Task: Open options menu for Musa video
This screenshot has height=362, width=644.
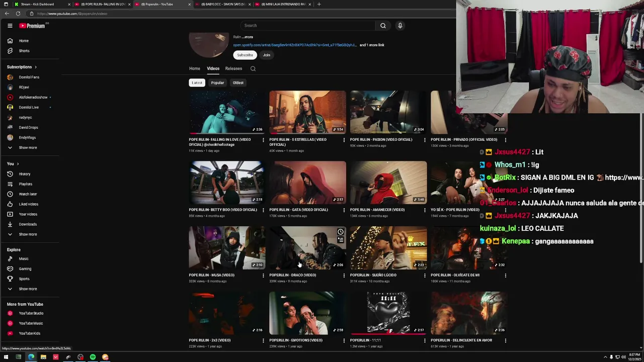Action: 263,275
